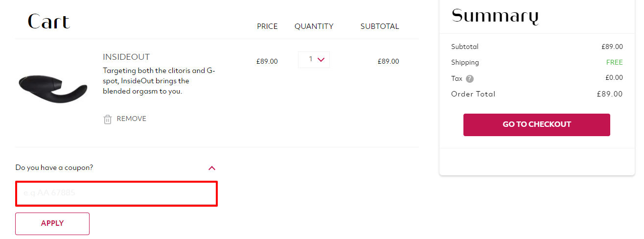Click the trash can remove icon
Viewport: 644px width, 239px height.
tap(108, 119)
